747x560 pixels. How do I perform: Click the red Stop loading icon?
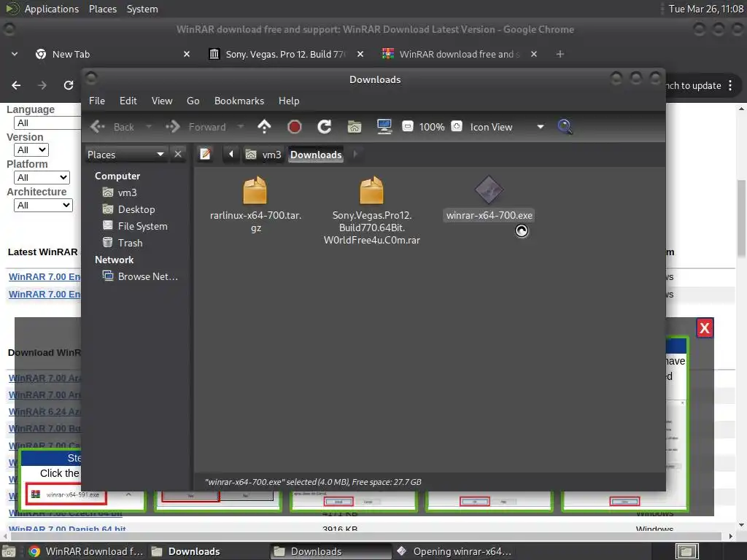(x=295, y=127)
